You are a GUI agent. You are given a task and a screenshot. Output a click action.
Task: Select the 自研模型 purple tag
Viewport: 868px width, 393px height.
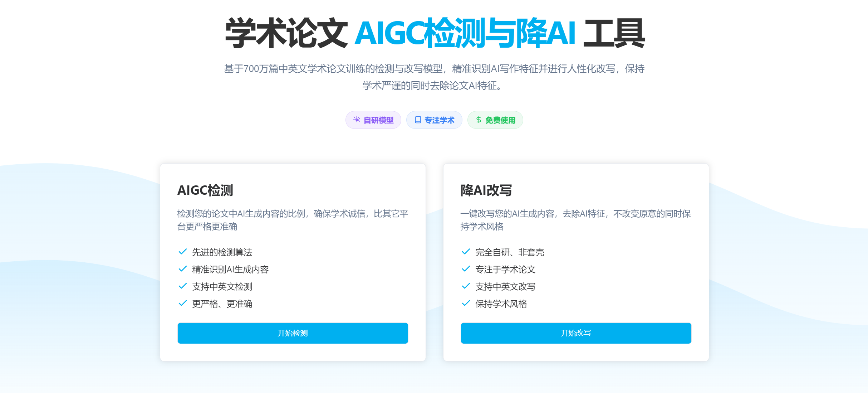coord(373,120)
